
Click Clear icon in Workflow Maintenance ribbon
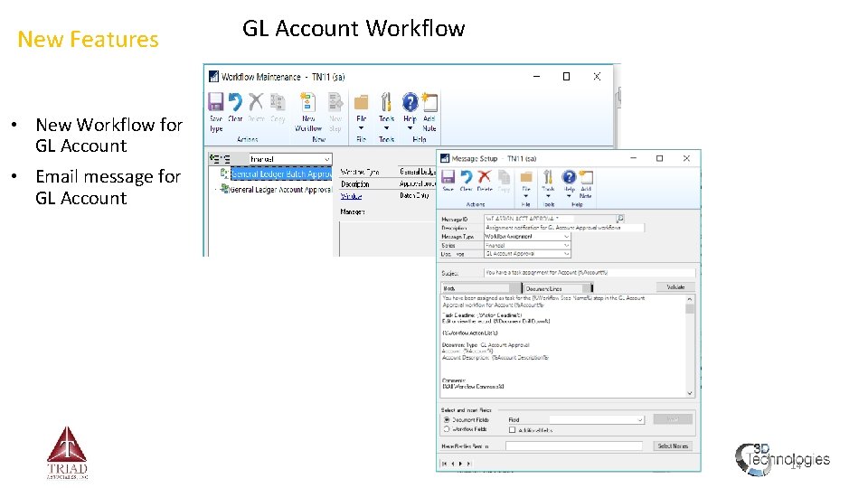[x=235, y=108]
